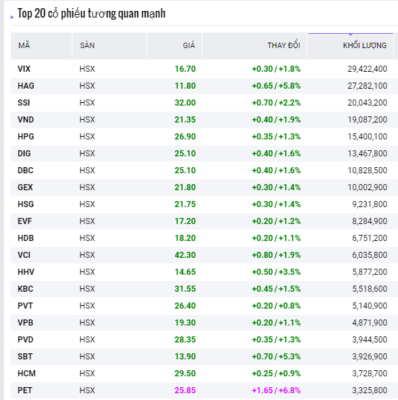The width and height of the screenshot is (398, 400).
Task: Open the SSI stock link
Action: (24, 103)
